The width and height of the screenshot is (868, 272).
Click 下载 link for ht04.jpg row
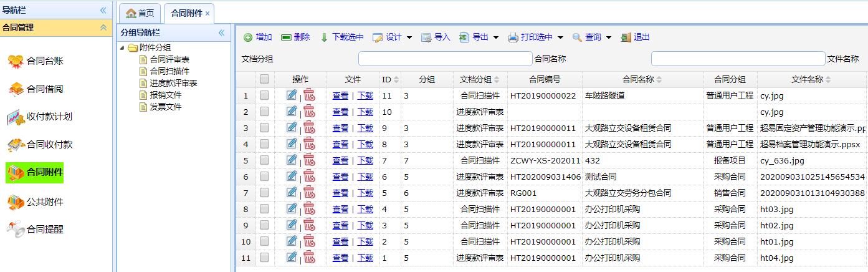(365, 258)
